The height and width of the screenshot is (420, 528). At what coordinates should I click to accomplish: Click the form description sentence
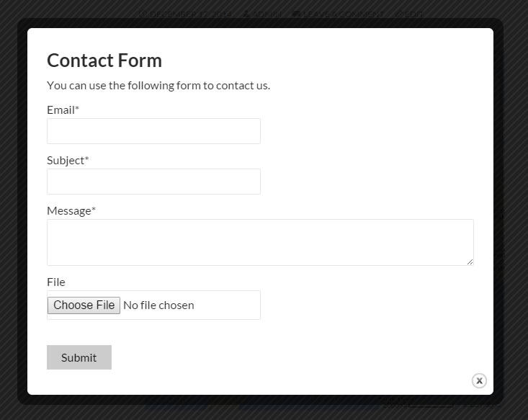(158, 85)
